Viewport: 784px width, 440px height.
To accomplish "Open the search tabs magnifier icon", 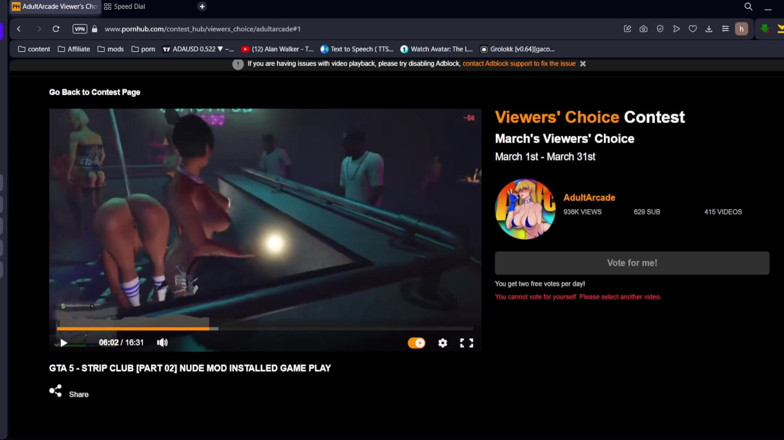I will [748, 6].
